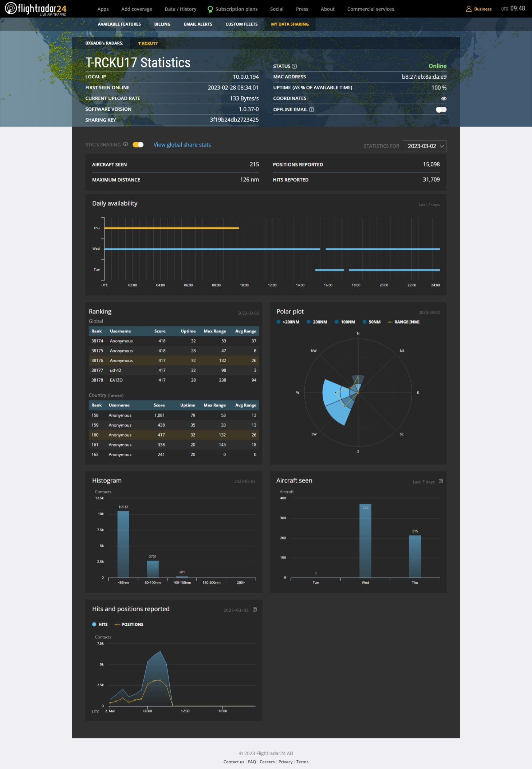Open the FAQ footer link
The height and width of the screenshot is (769, 532).
pyautogui.click(x=252, y=762)
